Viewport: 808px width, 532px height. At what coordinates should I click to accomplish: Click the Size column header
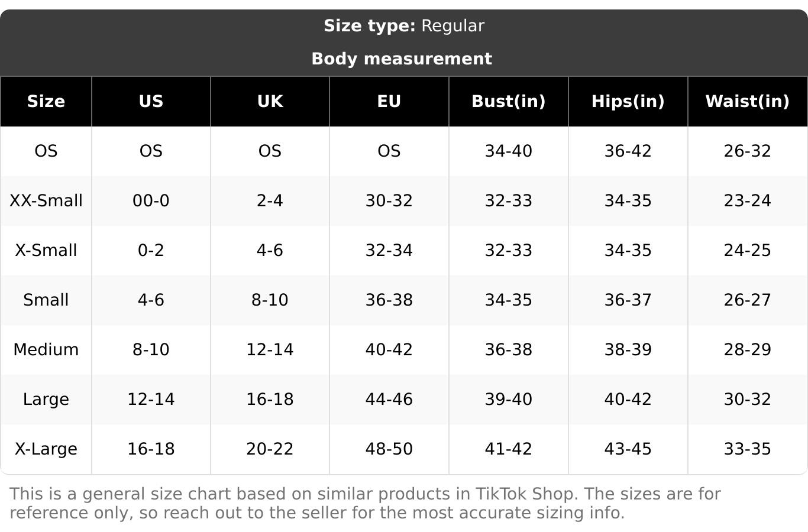(x=46, y=101)
